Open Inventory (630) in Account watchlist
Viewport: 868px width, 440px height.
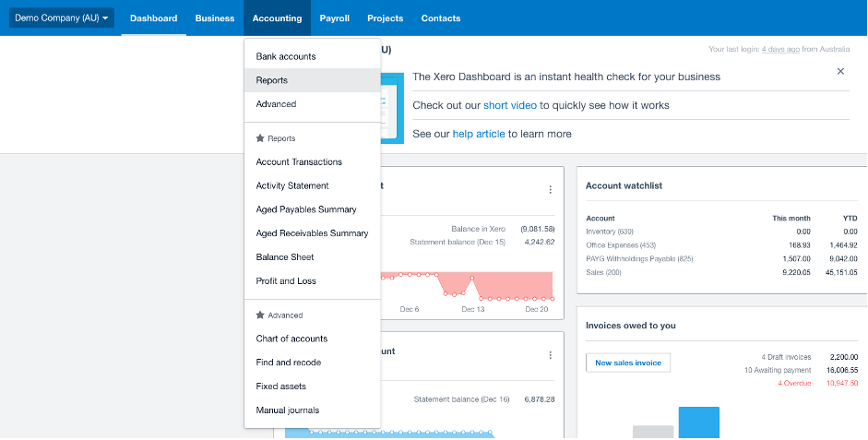pos(610,232)
